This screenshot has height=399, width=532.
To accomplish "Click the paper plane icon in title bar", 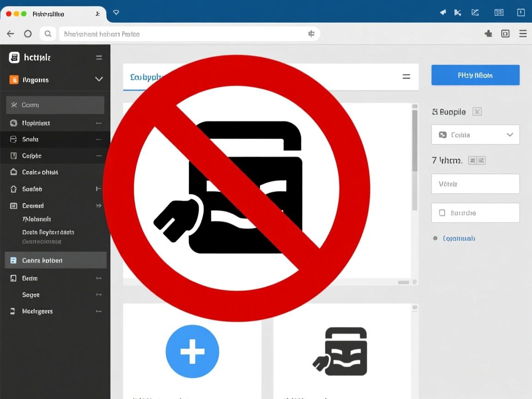I will [x=443, y=12].
